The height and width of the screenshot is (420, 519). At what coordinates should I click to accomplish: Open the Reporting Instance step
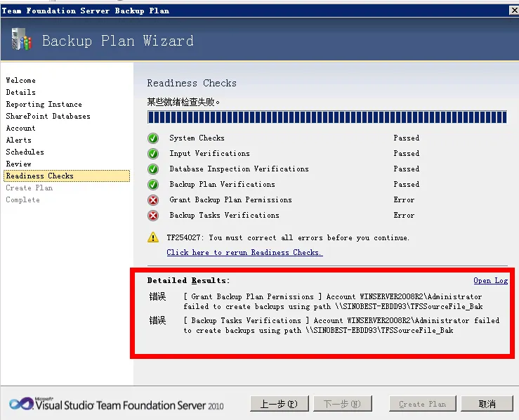click(x=44, y=104)
